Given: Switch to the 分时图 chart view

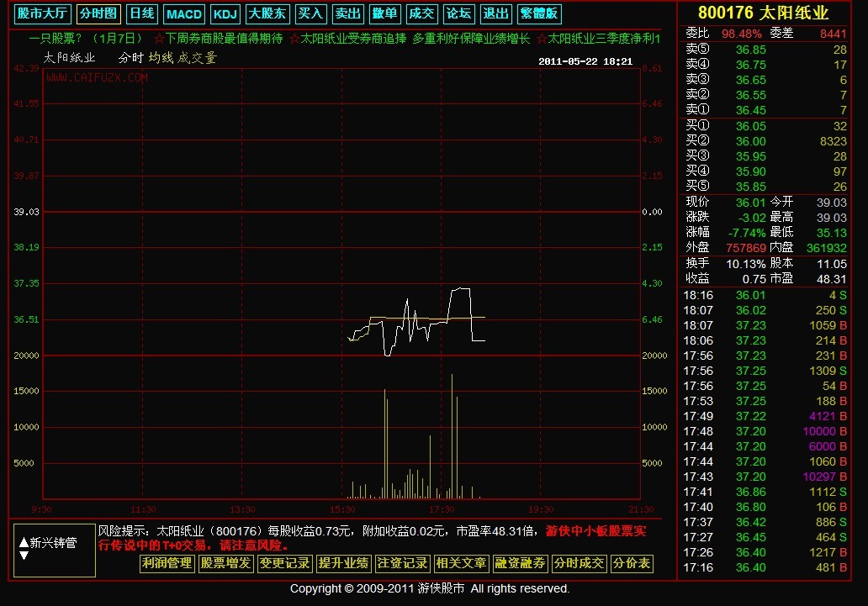Looking at the screenshot, I should (99, 14).
